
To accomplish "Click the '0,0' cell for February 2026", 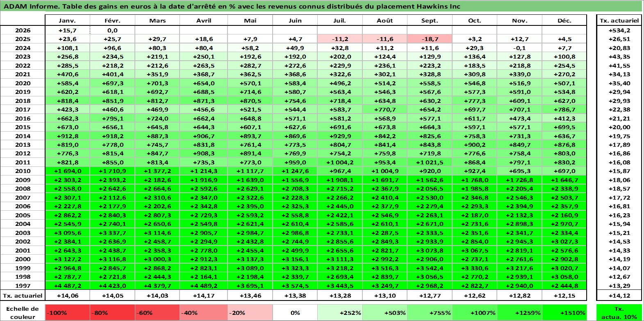I will [x=112, y=30].
